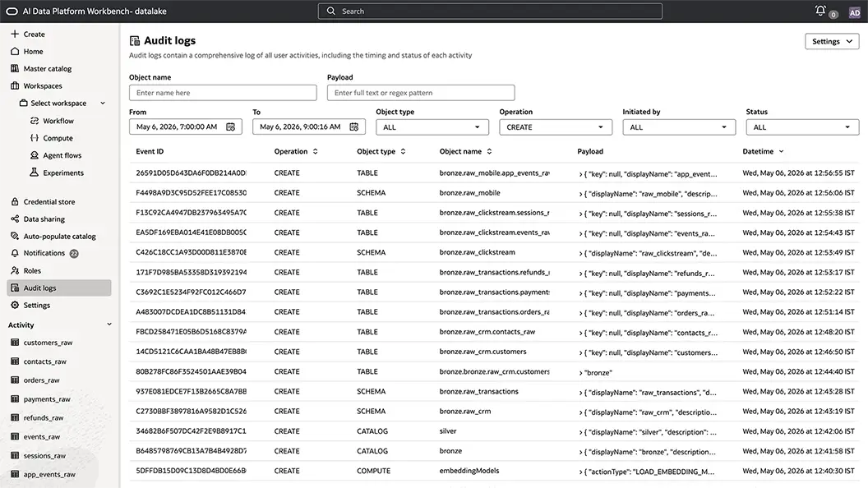Click the Object name input field
868x488 pixels.
223,92
